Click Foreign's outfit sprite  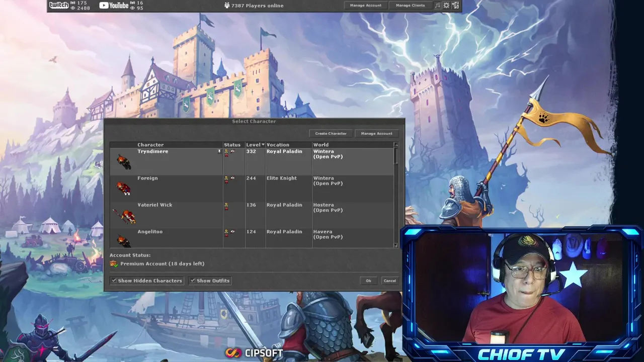tap(123, 189)
